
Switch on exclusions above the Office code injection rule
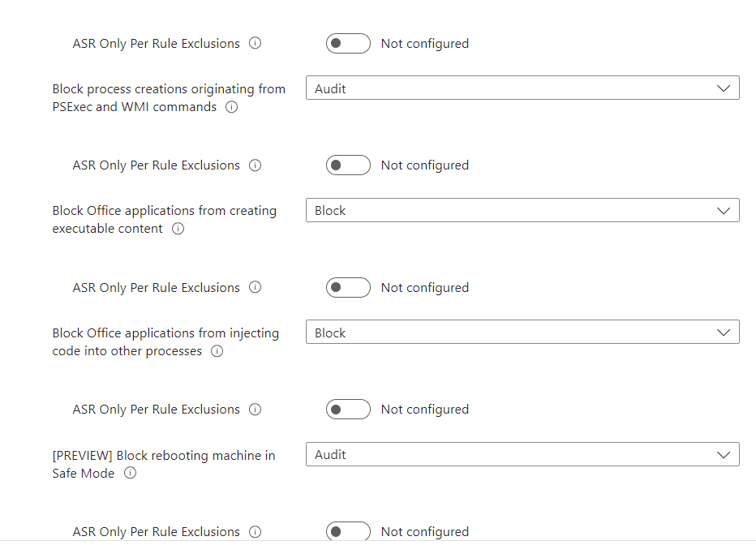348,287
